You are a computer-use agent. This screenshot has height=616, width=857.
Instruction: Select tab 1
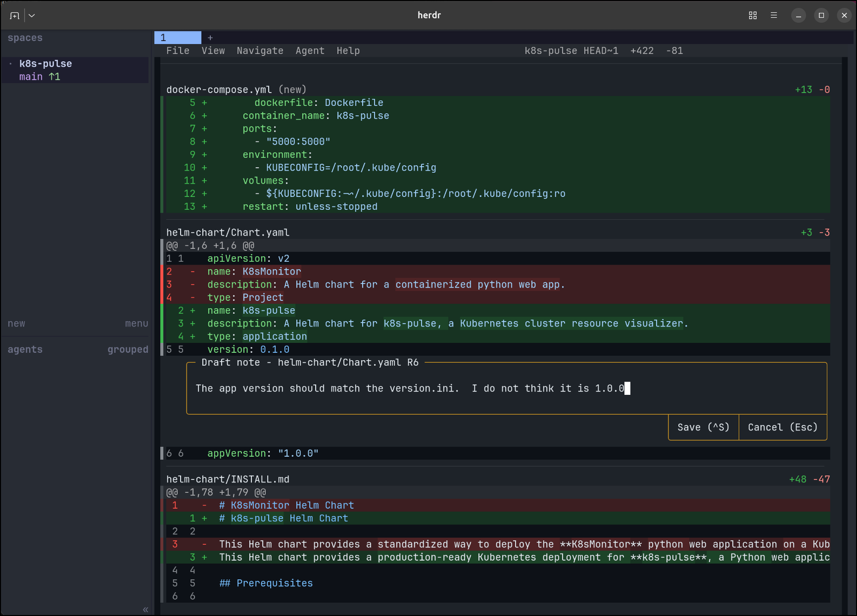point(178,38)
